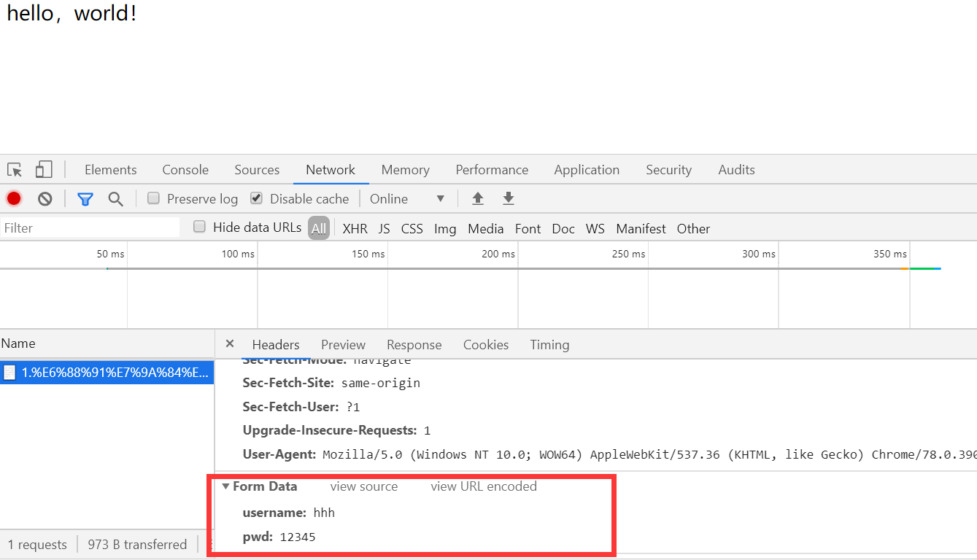Select the 1.%E6%88%91... request row
Viewport: 977px width, 560px height.
(x=107, y=373)
